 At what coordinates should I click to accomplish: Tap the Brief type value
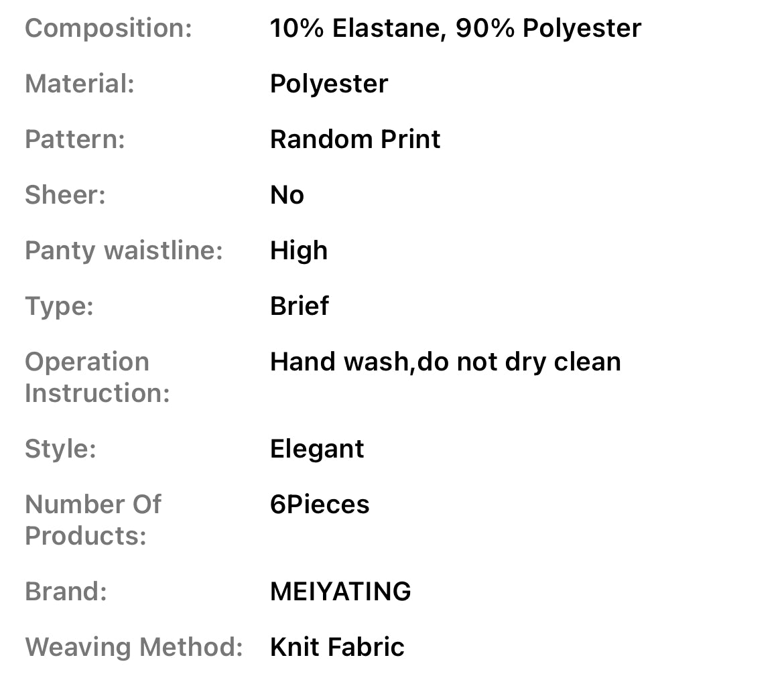[x=300, y=306]
